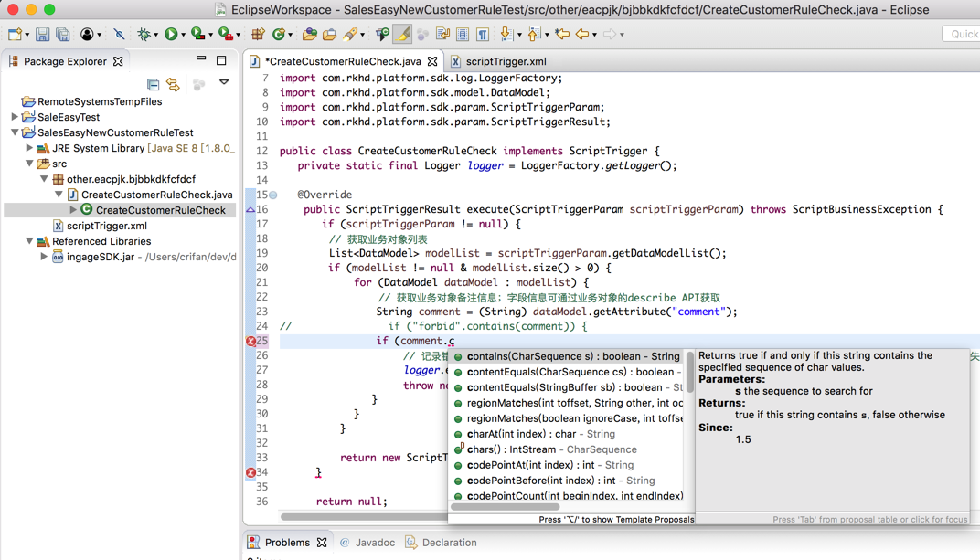Select the Package Explorer tab
The image size is (980, 560).
[65, 61]
